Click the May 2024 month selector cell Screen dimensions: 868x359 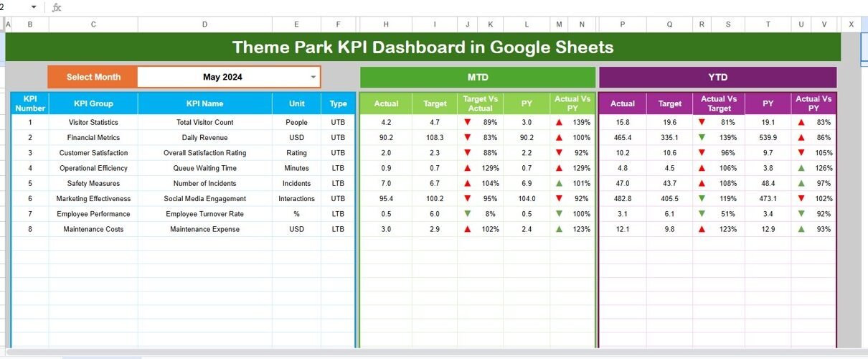click(x=222, y=77)
